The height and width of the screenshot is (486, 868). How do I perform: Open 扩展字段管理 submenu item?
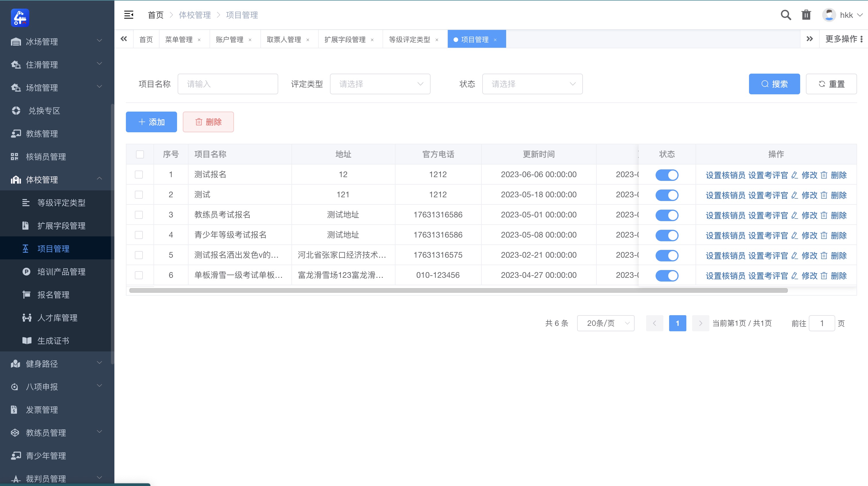pos(55,225)
